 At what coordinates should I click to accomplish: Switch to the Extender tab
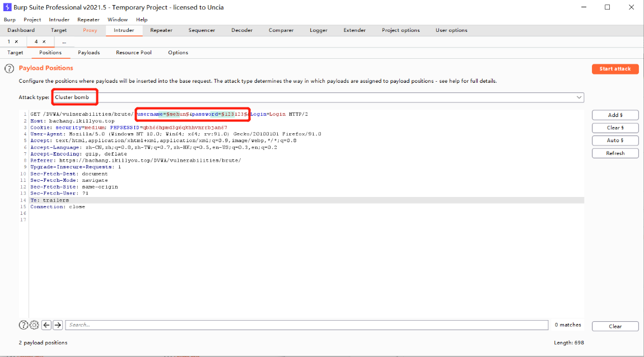pos(355,30)
